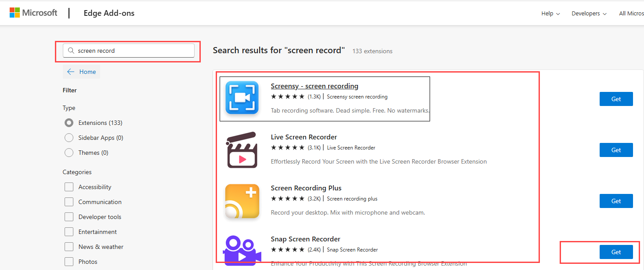Check the Communication category
The height and width of the screenshot is (270, 644).
click(69, 202)
